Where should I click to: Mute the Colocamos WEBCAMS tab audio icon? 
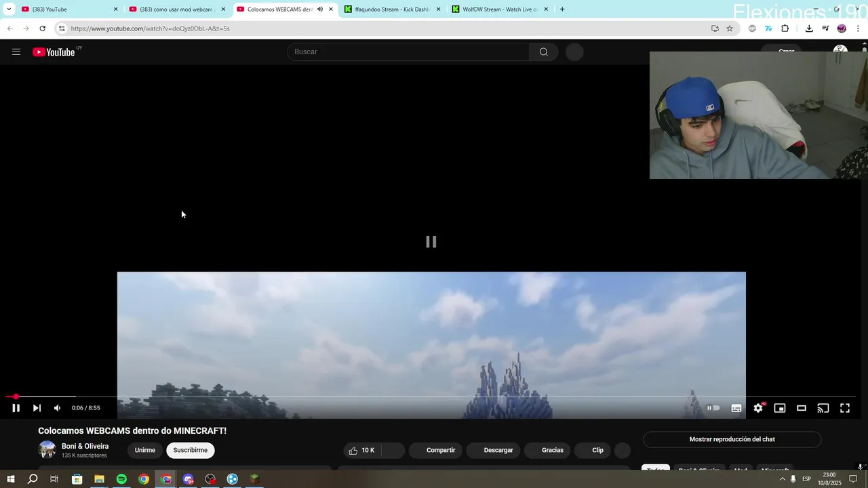(x=320, y=9)
